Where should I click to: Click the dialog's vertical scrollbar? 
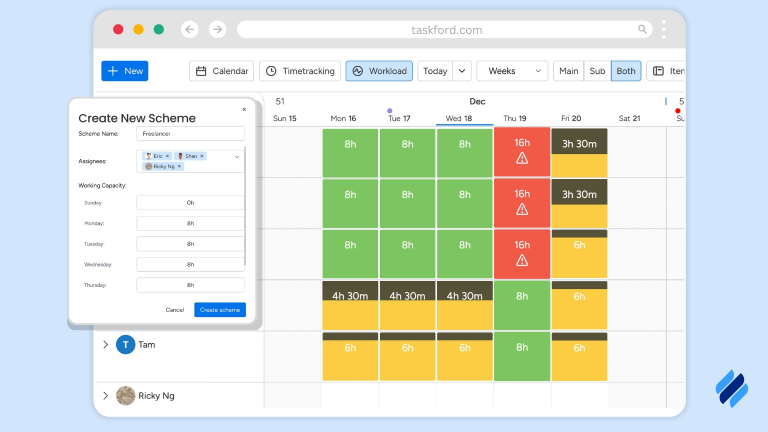(245, 206)
